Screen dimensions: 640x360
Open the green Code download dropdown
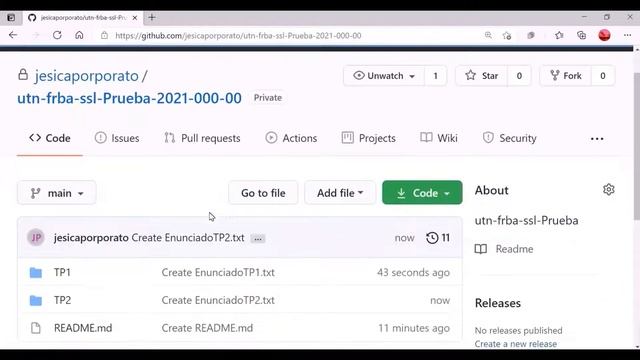click(x=422, y=193)
